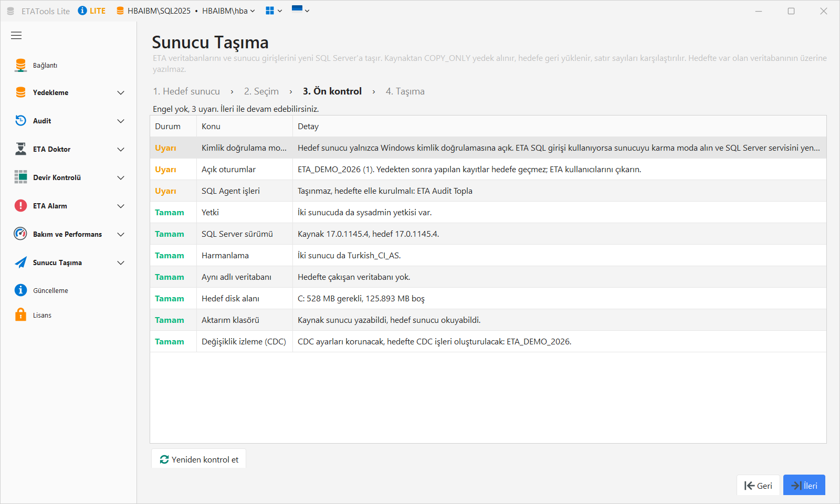The height and width of the screenshot is (504, 840).
Task: Click the ETA Doktor icon
Action: (x=20, y=149)
